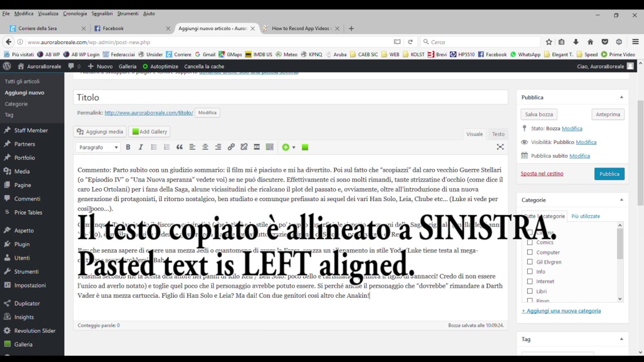The width and height of the screenshot is (644, 362).
Task: Click the Pubblica button
Action: [x=609, y=174]
